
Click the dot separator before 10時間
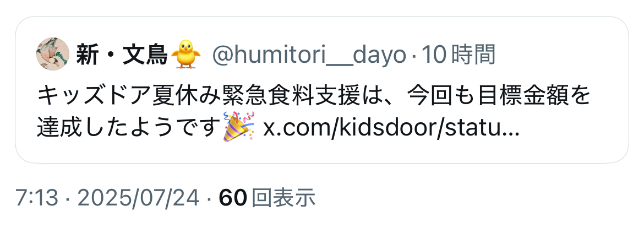[414, 55]
